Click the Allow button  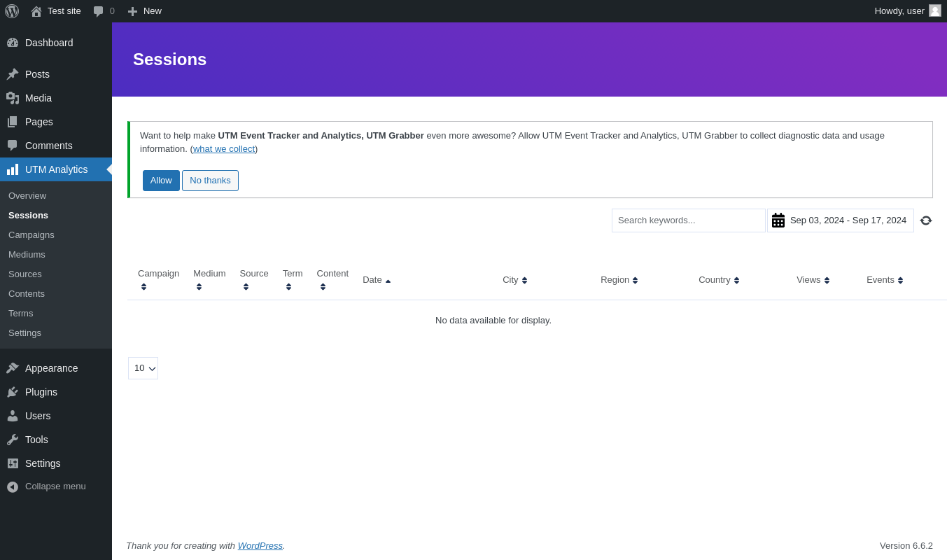[161, 181]
